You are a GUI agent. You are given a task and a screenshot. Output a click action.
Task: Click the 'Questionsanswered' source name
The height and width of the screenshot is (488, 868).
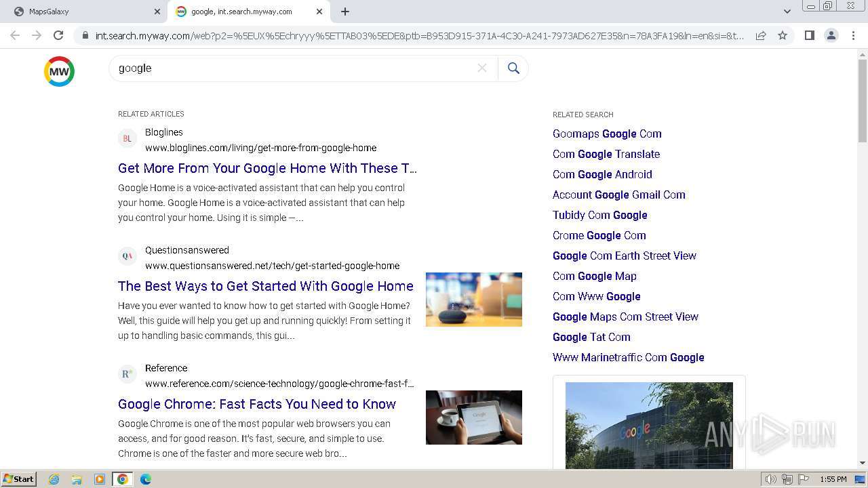(x=187, y=250)
